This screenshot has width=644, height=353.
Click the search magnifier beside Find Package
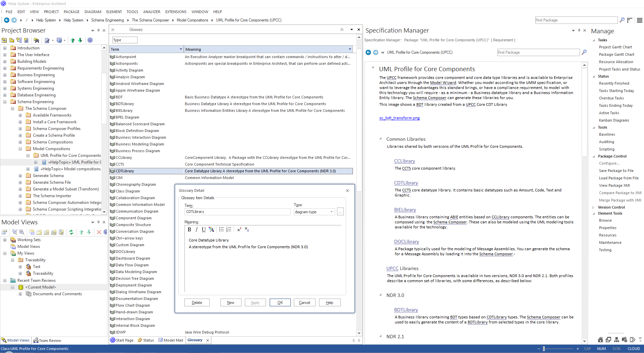coord(622,20)
